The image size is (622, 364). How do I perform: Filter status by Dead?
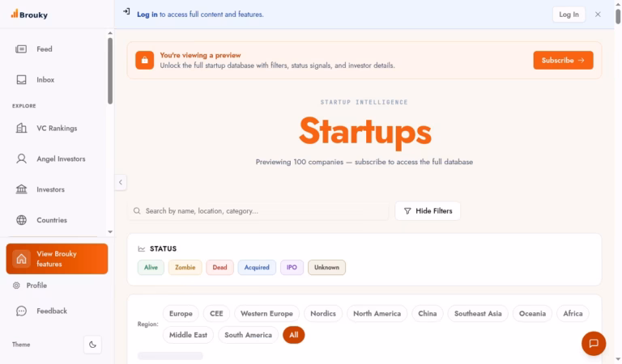pyautogui.click(x=219, y=268)
